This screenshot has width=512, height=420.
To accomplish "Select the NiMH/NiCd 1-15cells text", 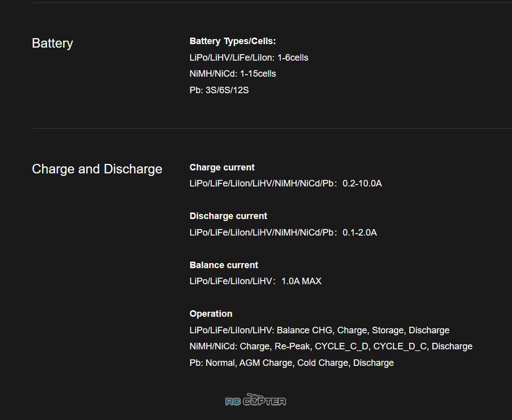I will point(233,74).
